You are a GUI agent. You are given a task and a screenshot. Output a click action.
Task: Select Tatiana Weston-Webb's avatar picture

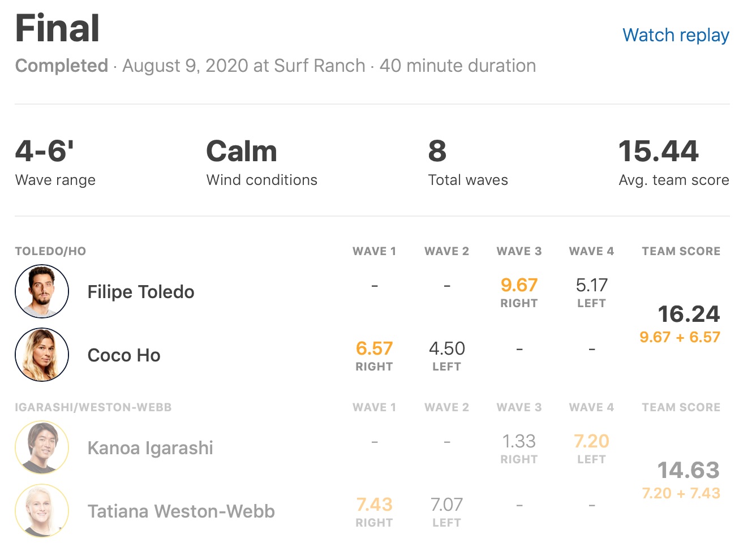[x=42, y=511]
